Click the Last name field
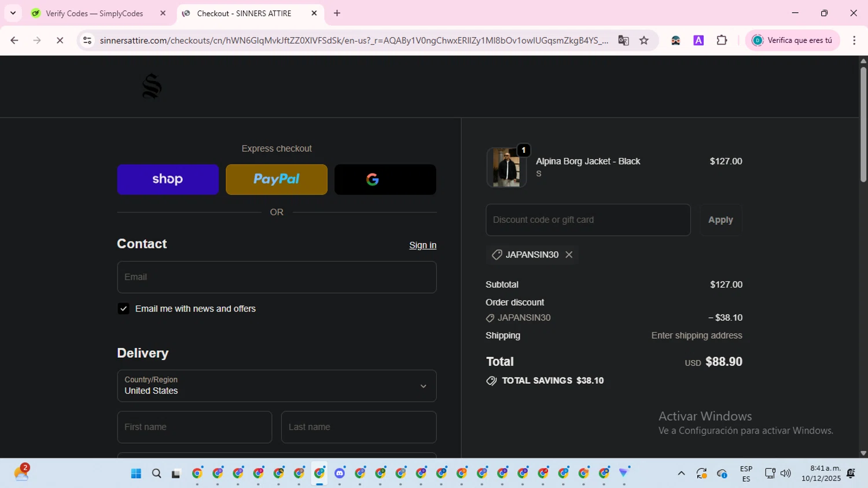The height and width of the screenshot is (488, 868). tap(359, 427)
